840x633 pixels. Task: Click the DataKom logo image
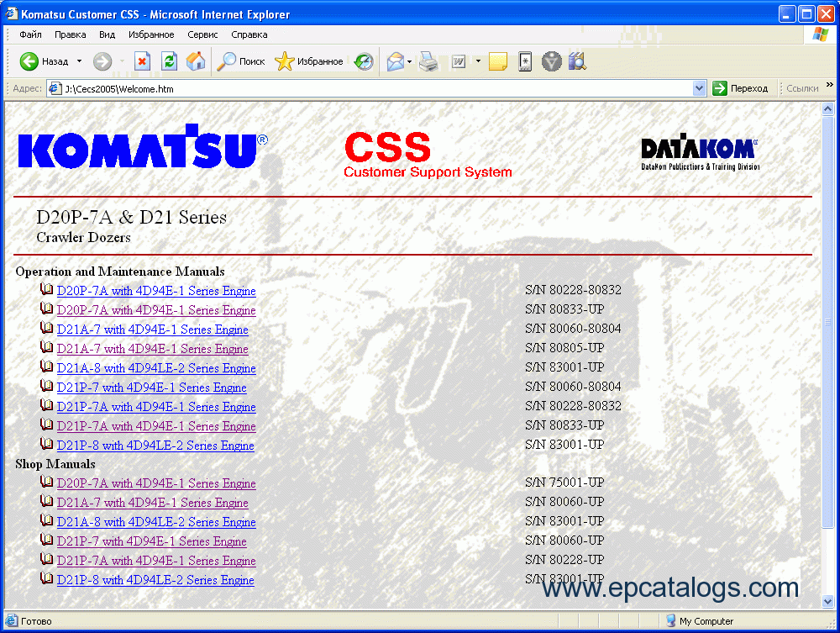click(x=701, y=152)
